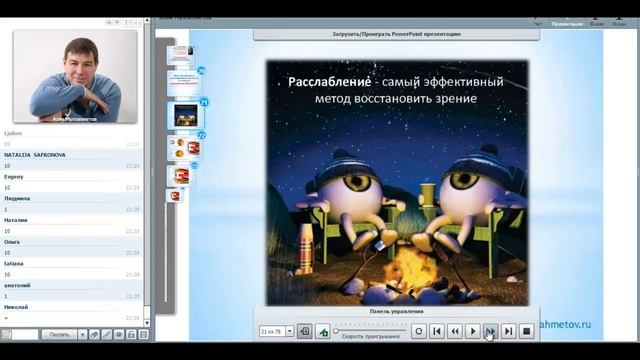The image size is (640, 360).
Task: Click chat name 'Evgeny'
Action: [13, 177]
